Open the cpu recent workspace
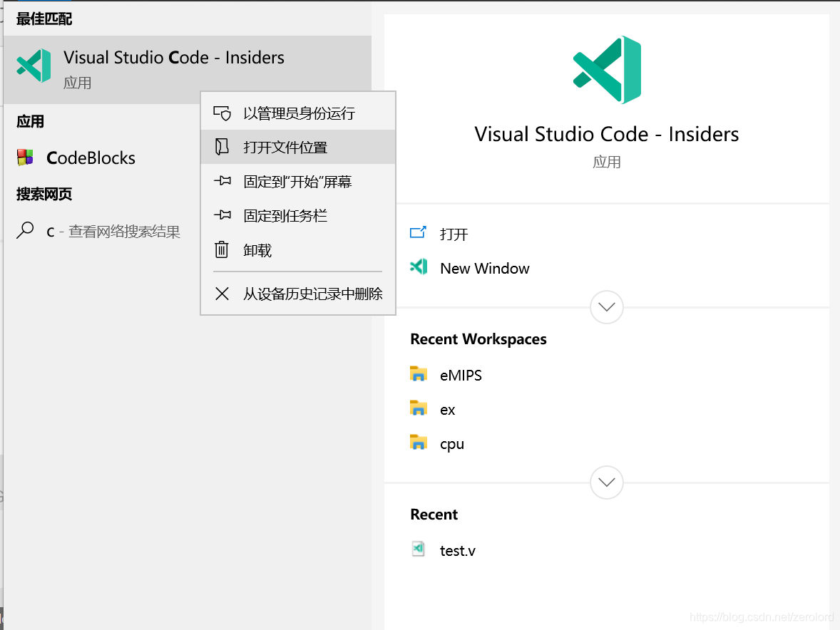The width and height of the screenshot is (840, 630). pos(452,444)
